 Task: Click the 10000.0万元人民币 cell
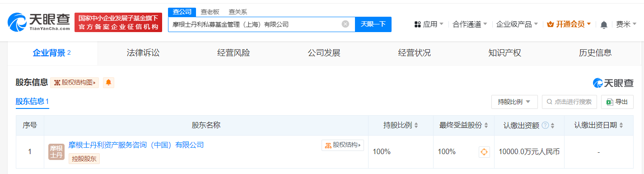coord(529,152)
